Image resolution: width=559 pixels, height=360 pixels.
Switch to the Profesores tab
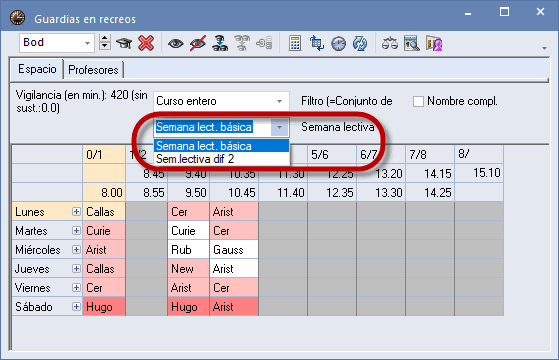93,70
